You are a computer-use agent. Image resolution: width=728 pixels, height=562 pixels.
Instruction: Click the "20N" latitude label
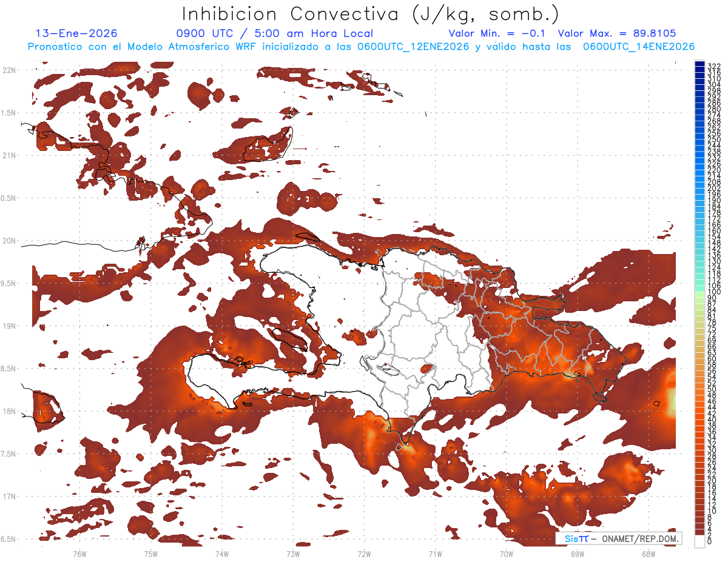(8, 241)
